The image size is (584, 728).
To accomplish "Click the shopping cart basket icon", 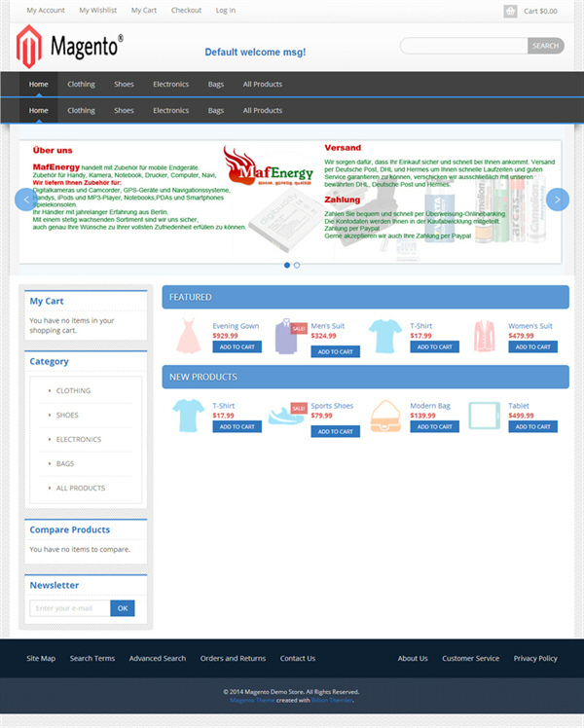I will 510,11.
